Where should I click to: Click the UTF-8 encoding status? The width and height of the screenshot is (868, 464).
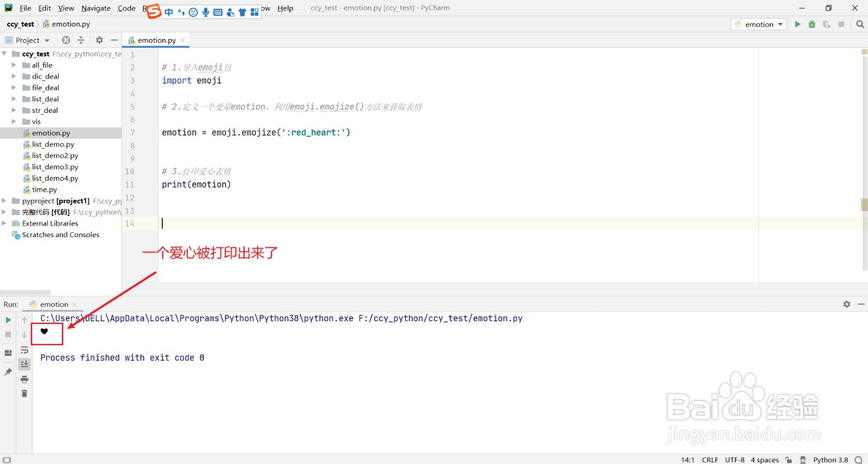(735, 460)
